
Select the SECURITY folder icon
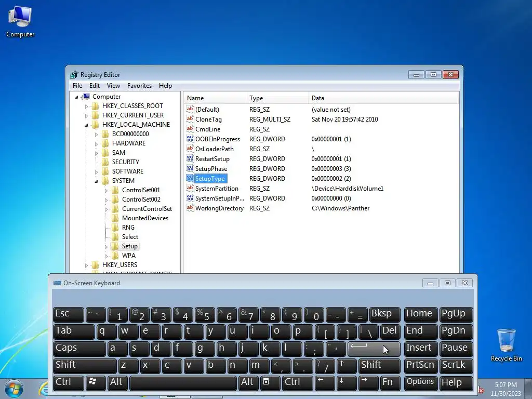click(x=105, y=162)
